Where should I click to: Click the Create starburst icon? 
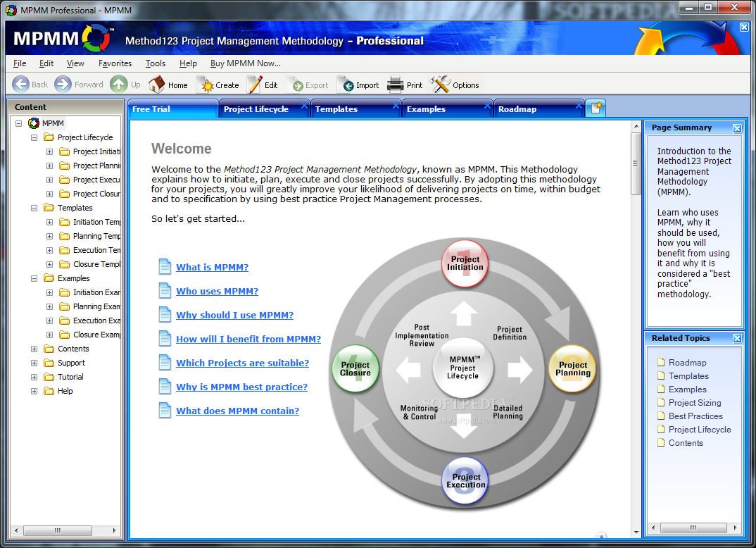pyautogui.click(x=206, y=85)
